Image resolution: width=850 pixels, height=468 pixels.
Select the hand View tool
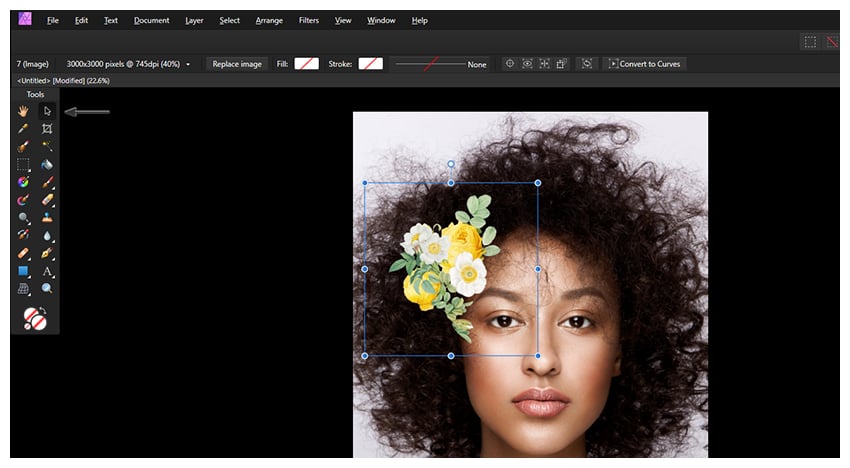click(x=23, y=111)
